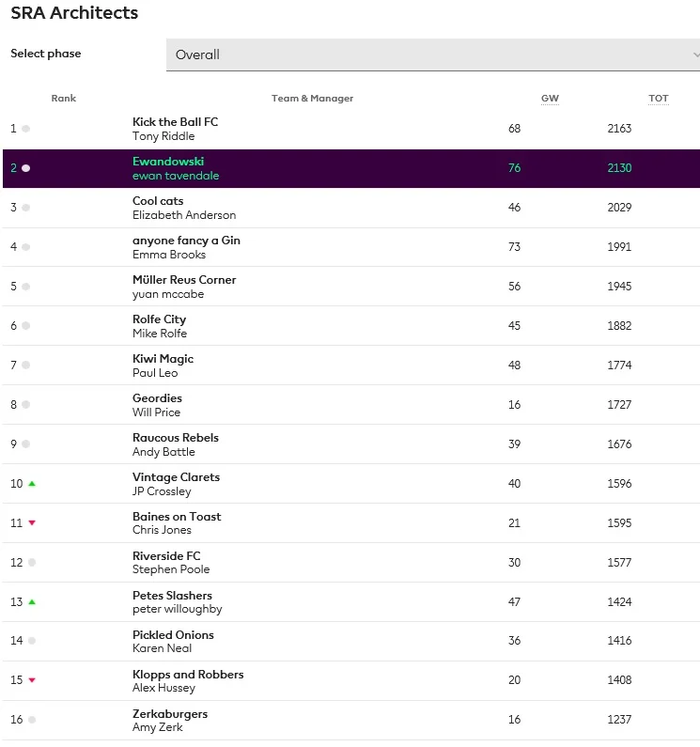Open Müller Reus Corner team
700x747 pixels.
click(184, 280)
